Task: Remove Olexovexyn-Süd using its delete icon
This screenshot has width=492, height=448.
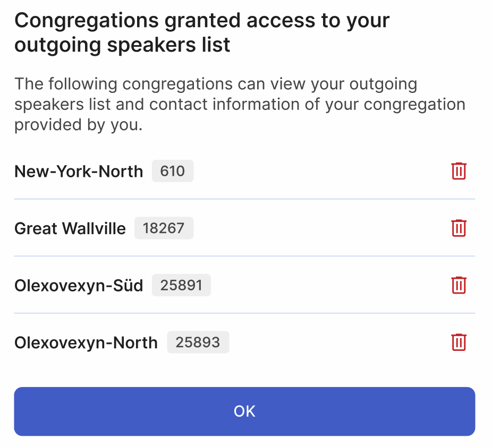Action: [x=459, y=285]
